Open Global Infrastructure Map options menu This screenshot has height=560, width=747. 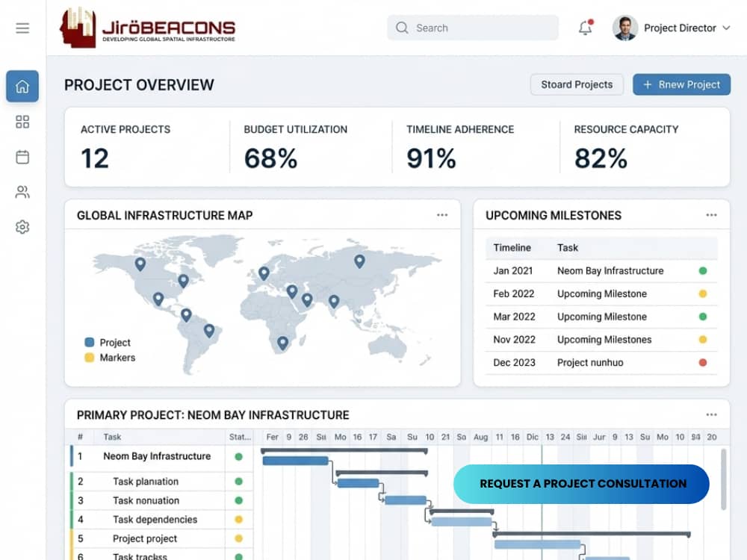tap(442, 215)
